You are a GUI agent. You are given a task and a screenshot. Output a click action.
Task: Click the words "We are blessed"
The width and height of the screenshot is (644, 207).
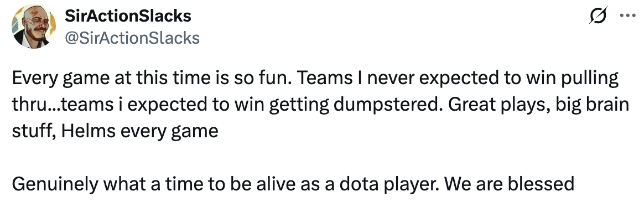click(510, 184)
